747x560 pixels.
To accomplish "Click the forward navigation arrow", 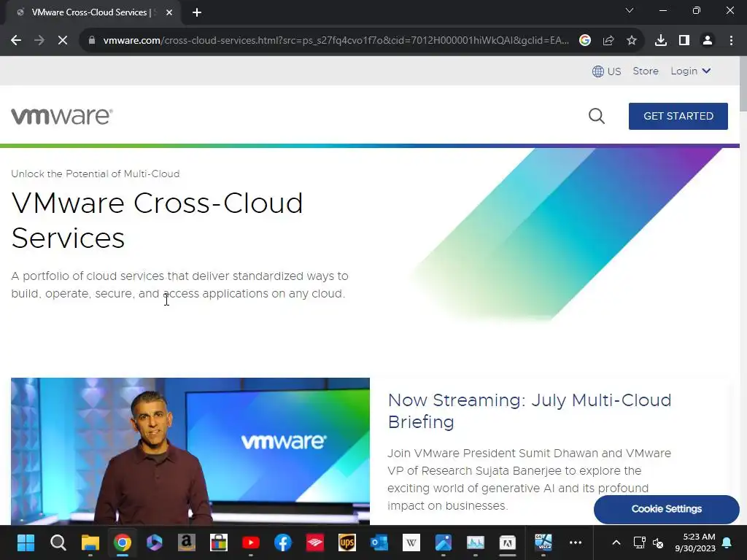I will click(39, 41).
